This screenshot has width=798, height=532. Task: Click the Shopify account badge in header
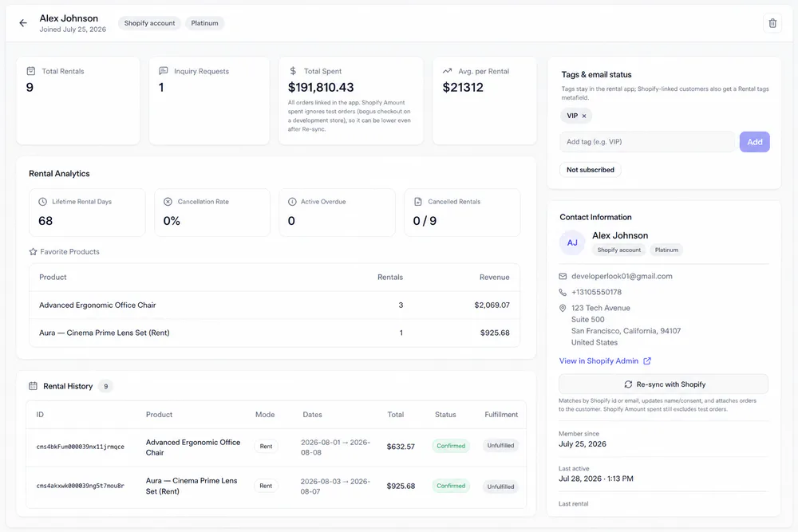(x=150, y=23)
